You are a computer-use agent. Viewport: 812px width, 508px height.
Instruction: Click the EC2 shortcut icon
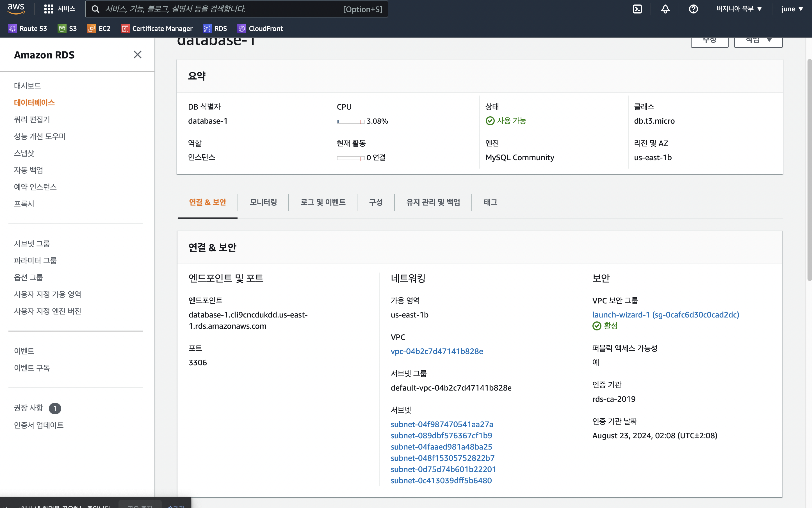click(x=91, y=29)
